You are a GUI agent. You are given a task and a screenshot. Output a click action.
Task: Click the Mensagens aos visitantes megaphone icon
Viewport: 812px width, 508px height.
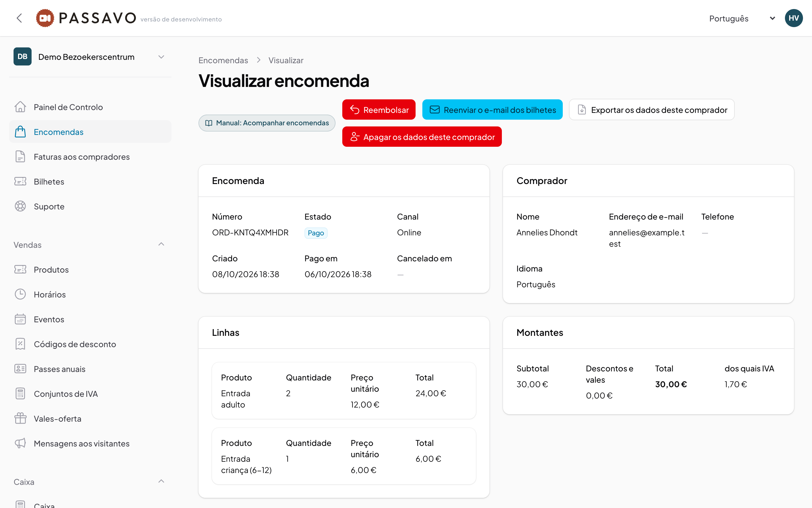[20, 443]
